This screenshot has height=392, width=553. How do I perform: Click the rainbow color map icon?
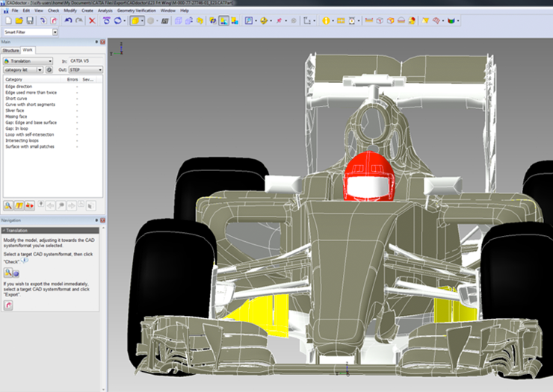point(451,21)
